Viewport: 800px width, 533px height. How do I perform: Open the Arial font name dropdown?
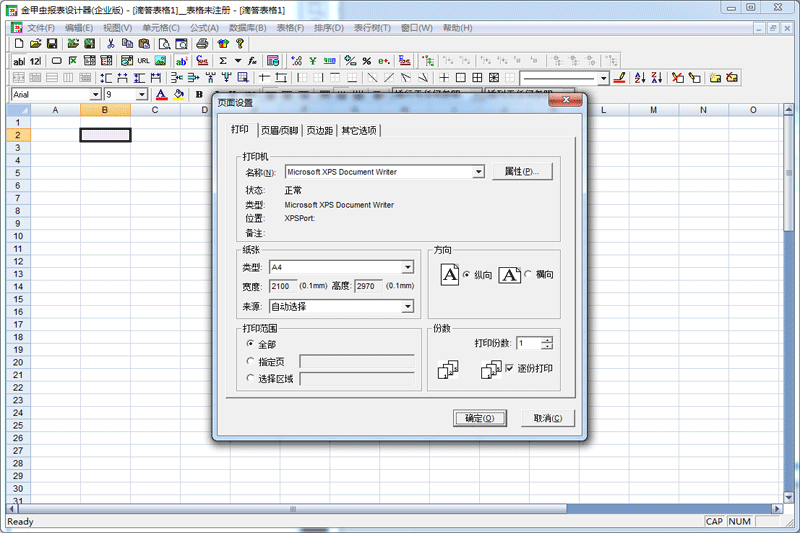(95, 94)
